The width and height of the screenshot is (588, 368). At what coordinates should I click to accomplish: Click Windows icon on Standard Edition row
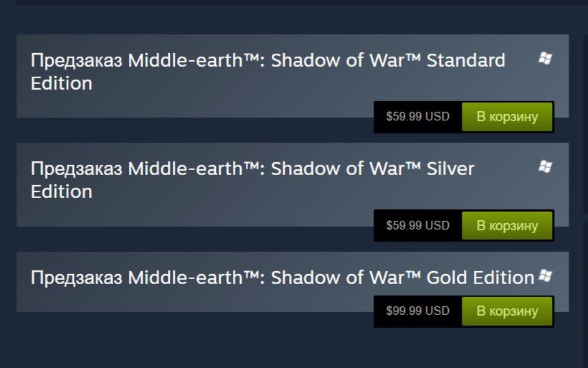coord(545,58)
